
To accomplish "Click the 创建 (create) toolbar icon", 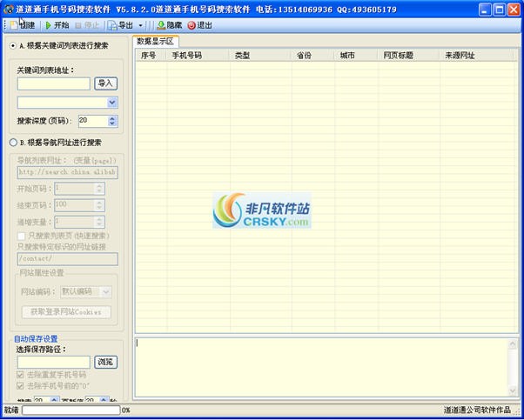I will [x=22, y=25].
